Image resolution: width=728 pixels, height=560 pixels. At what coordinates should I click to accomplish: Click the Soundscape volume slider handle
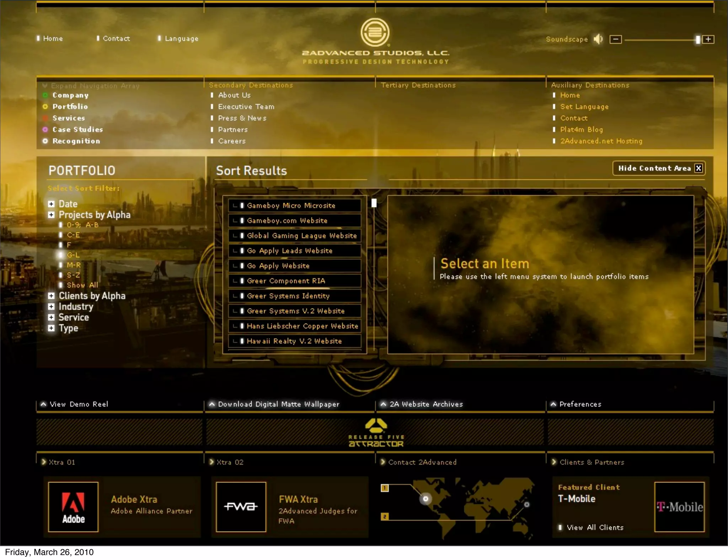click(698, 39)
